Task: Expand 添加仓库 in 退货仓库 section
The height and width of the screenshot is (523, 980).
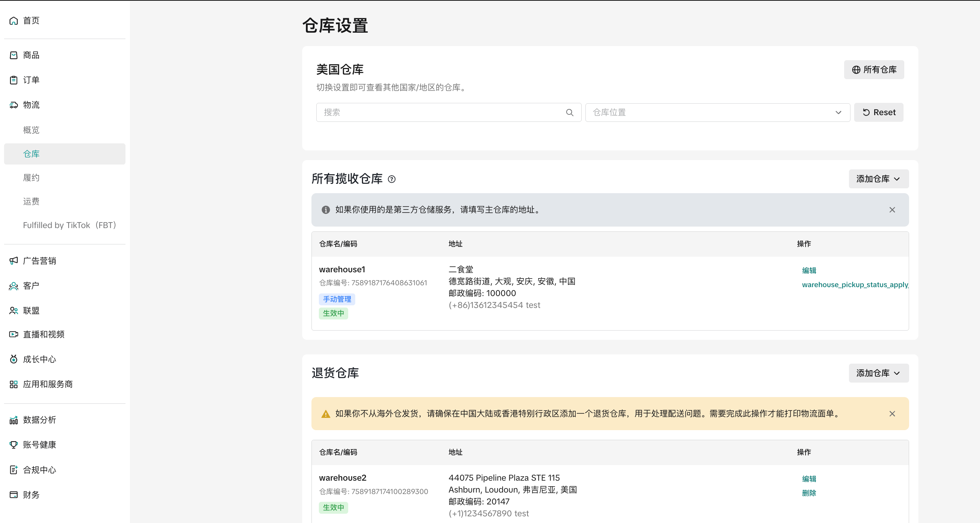Action: pyautogui.click(x=878, y=373)
